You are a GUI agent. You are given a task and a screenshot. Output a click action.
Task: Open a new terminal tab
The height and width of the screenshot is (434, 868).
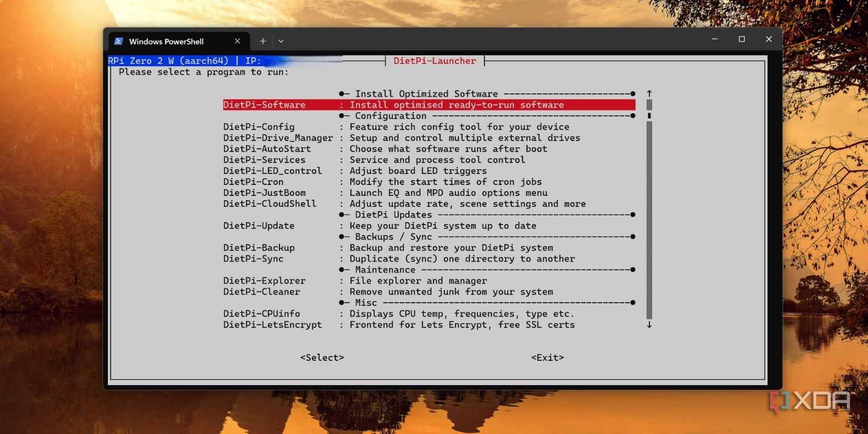[x=263, y=41]
